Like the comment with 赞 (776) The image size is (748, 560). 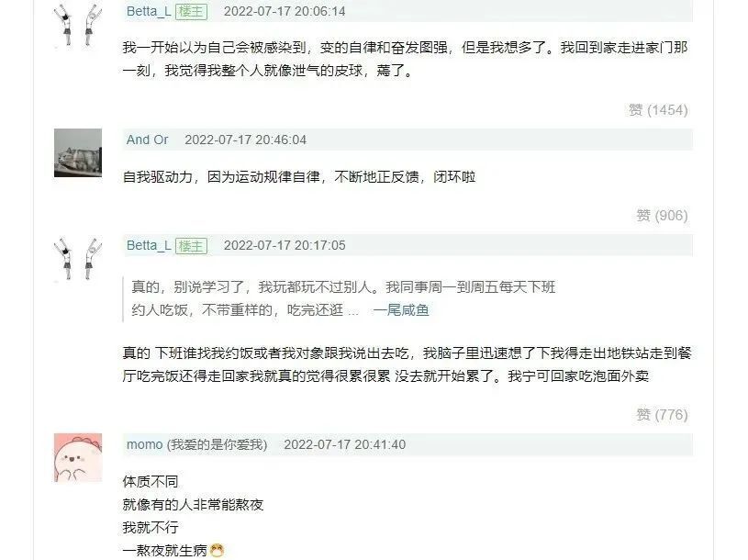pyautogui.click(x=662, y=415)
